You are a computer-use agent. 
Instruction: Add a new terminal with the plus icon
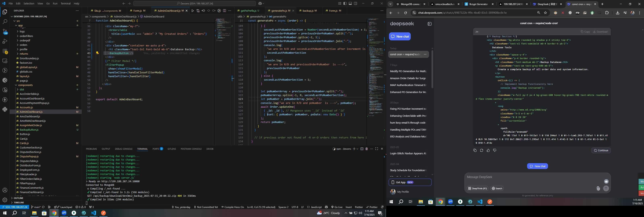tap(354, 149)
